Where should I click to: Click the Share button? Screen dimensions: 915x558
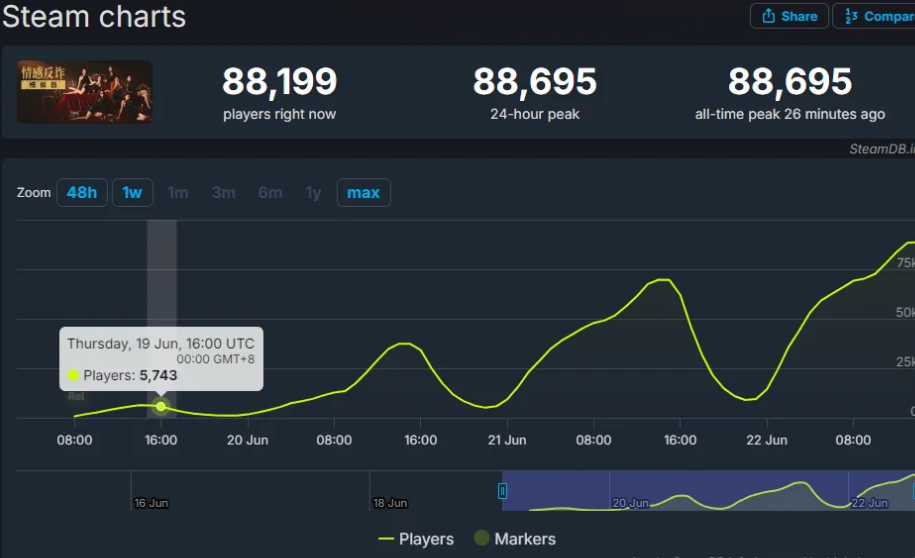(789, 16)
